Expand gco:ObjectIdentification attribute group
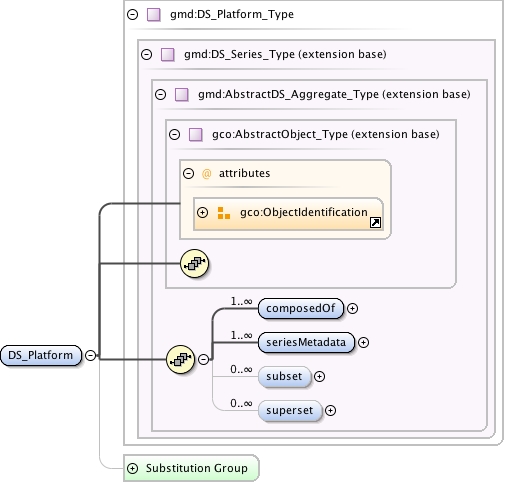 [203, 212]
